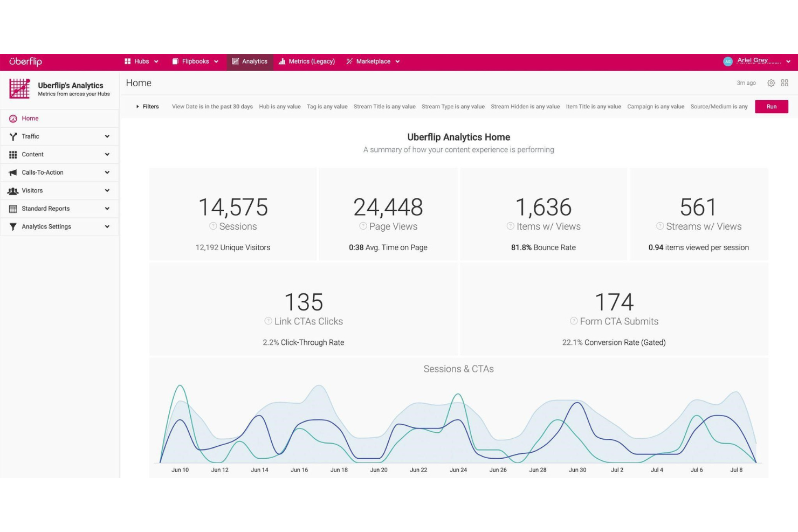Click the Filters label
The image size is (798, 532).
[x=150, y=107]
